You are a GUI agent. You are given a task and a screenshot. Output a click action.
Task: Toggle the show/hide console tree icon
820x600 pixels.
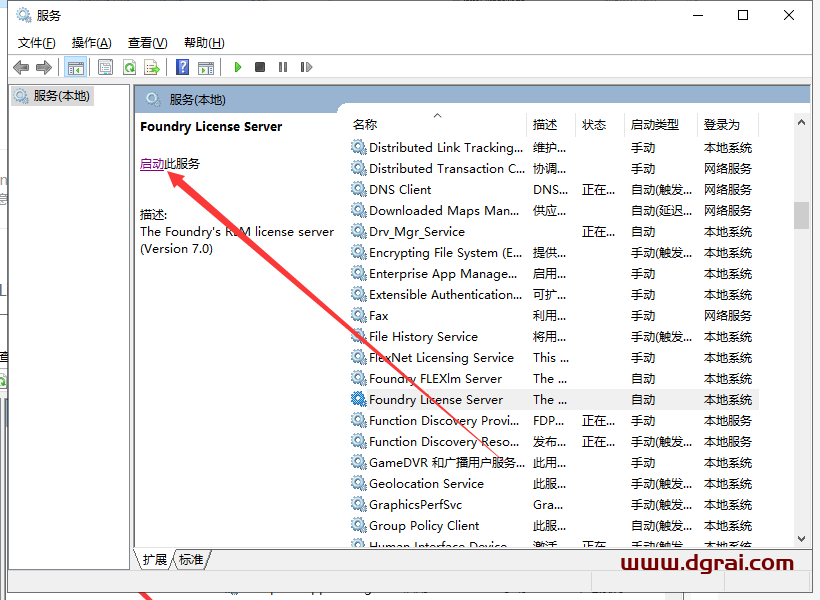point(75,67)
